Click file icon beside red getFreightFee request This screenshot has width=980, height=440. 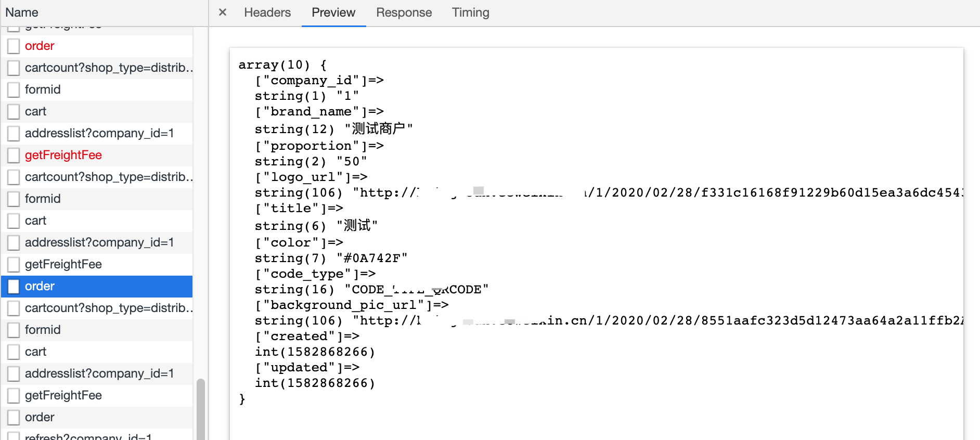pos(14,155)
